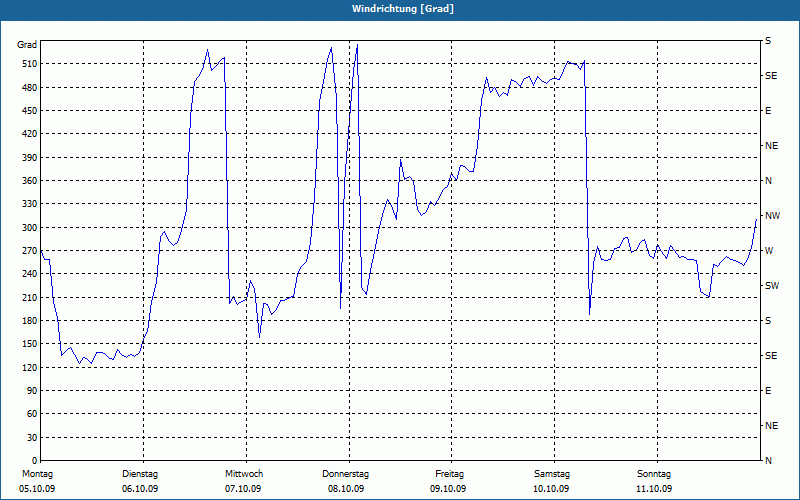Click the 510 value on left axis
Viewport: 800px width, 500px height.
tap(29, 64)
